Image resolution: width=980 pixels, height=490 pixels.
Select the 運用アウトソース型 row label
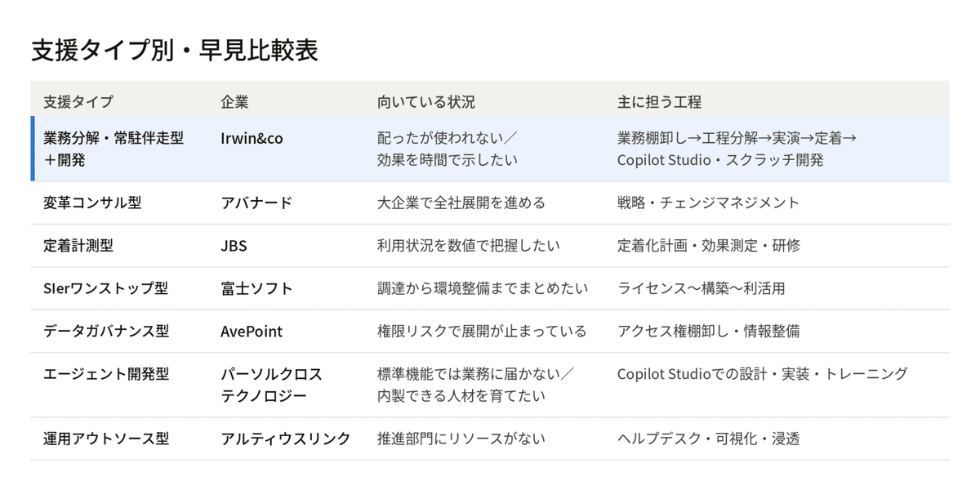click(x=106, y=439)
